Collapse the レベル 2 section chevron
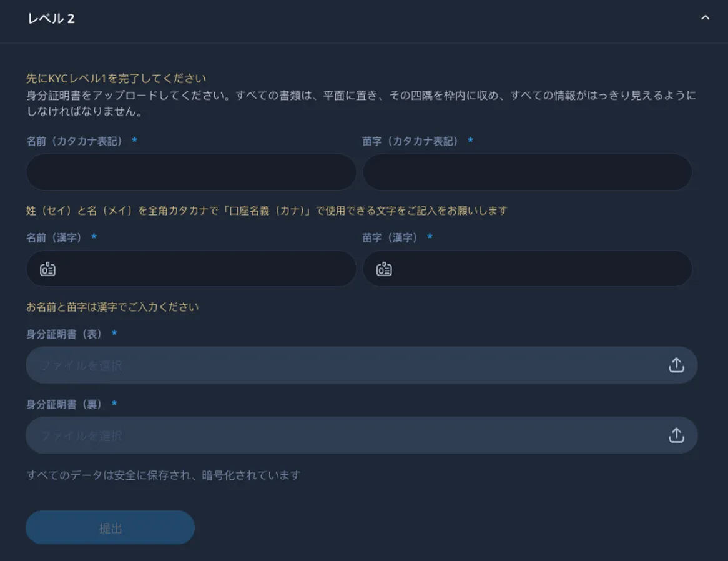 point(705,18)
